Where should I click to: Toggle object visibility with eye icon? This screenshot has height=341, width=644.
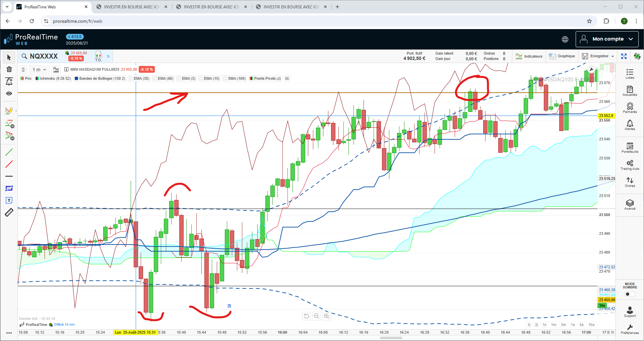pyautogui.click(x=9, y=93)
